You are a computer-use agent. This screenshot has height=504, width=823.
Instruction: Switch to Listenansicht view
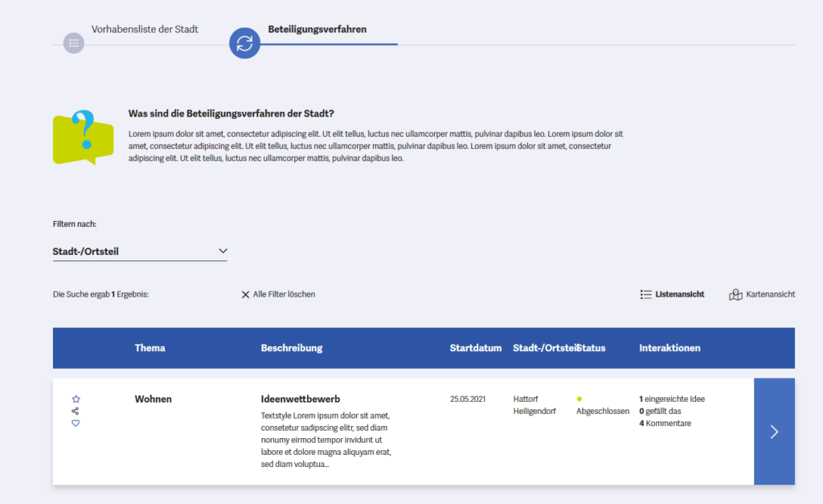680,294
